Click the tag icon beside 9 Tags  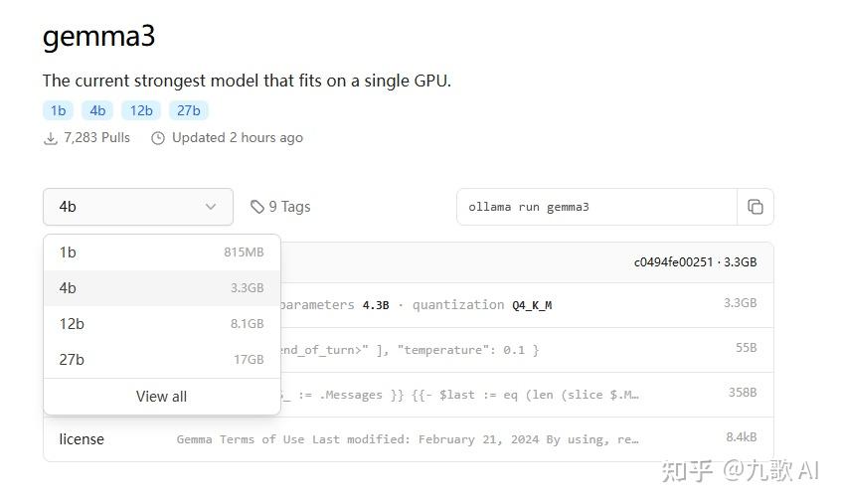257,207
